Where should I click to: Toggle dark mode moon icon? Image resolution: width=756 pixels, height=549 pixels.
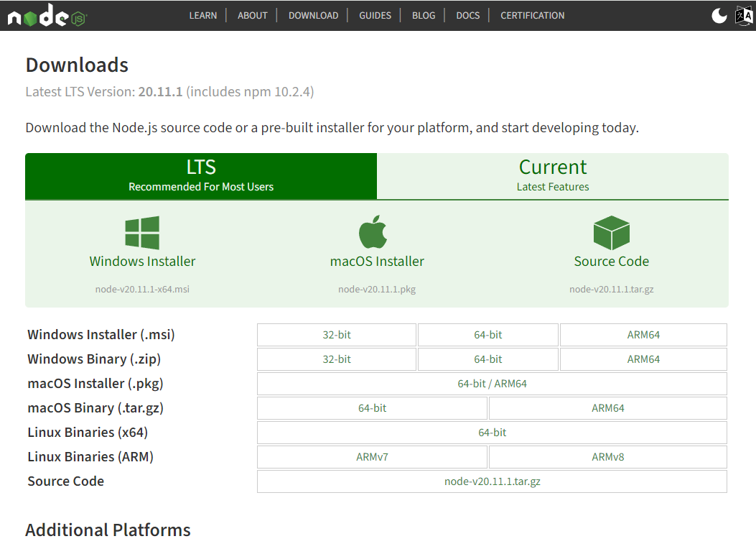[x=719, y=15]
